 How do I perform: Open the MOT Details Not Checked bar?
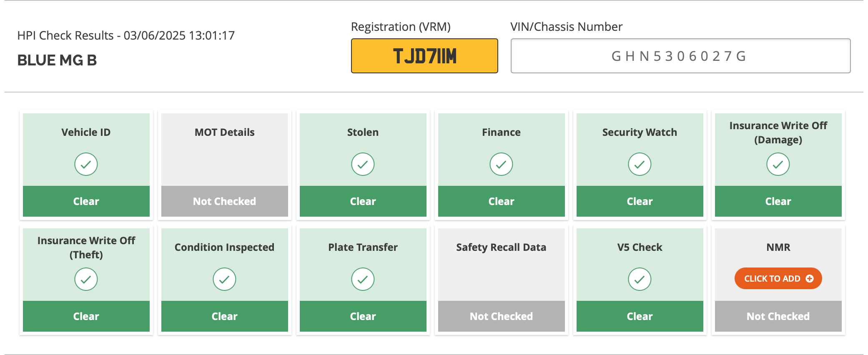click(225, 201)
